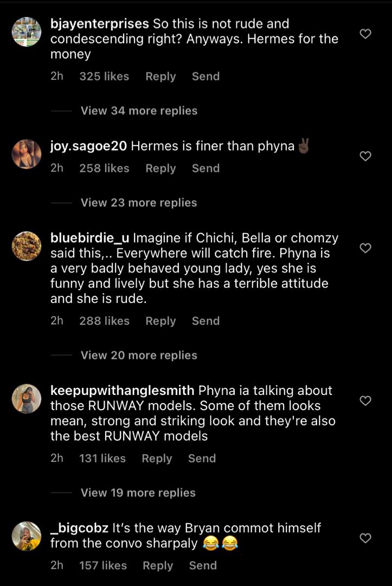Screen dimensions: 392x586
Task: Open keepupwithanglesmith username link
Action: coord(122,391)
